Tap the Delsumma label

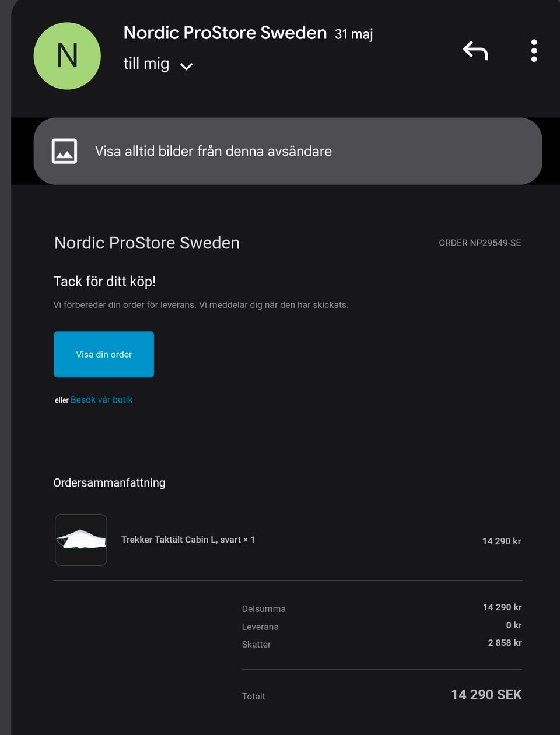pos(264,608)
